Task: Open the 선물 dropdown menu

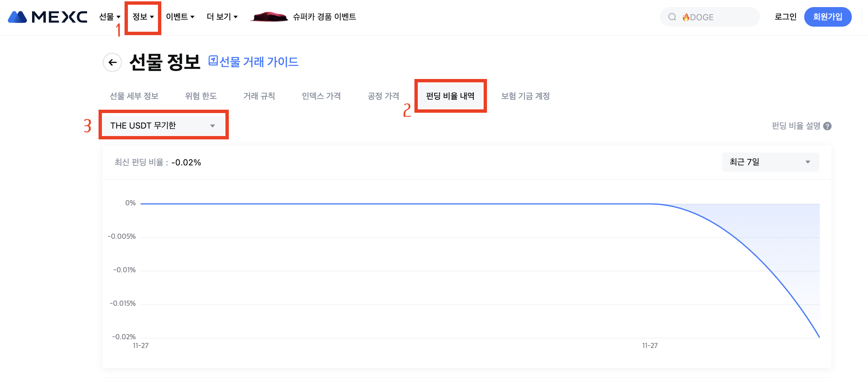Action: point(110,17)
